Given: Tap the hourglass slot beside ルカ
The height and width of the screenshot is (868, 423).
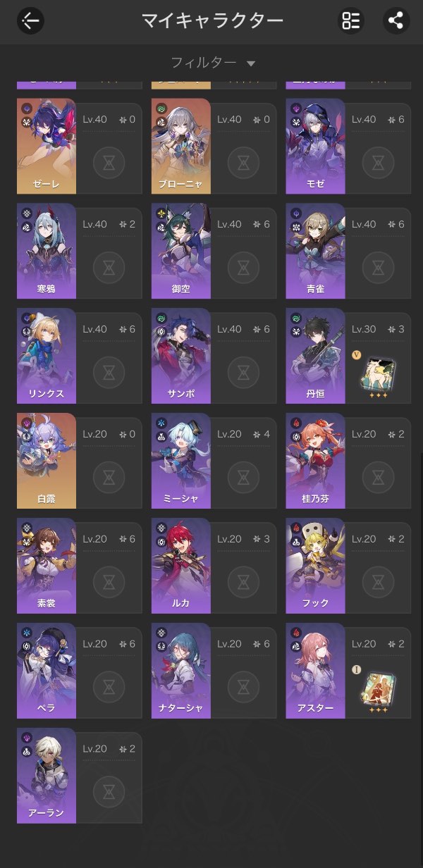Looking at the screenshot, I should [243, 582].
